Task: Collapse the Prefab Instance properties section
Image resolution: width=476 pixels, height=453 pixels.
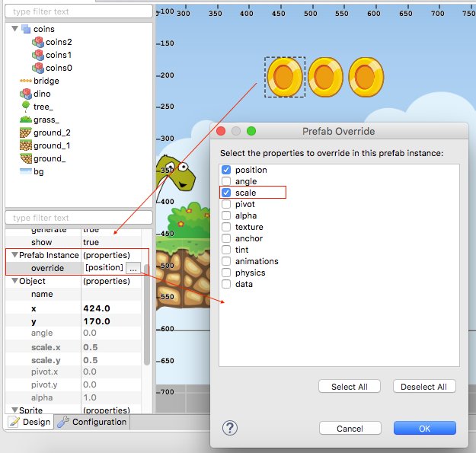Action: click(14, 255)
